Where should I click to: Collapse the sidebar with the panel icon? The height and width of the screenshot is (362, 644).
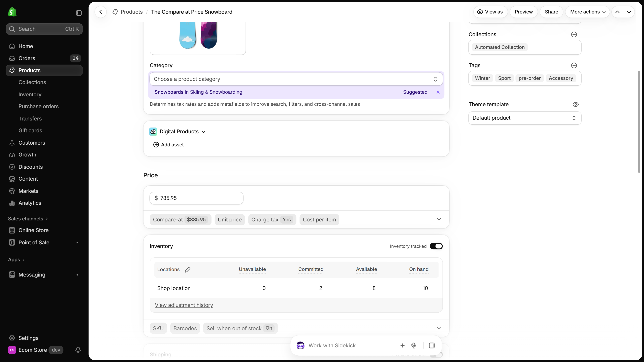[x=79, y=13]
